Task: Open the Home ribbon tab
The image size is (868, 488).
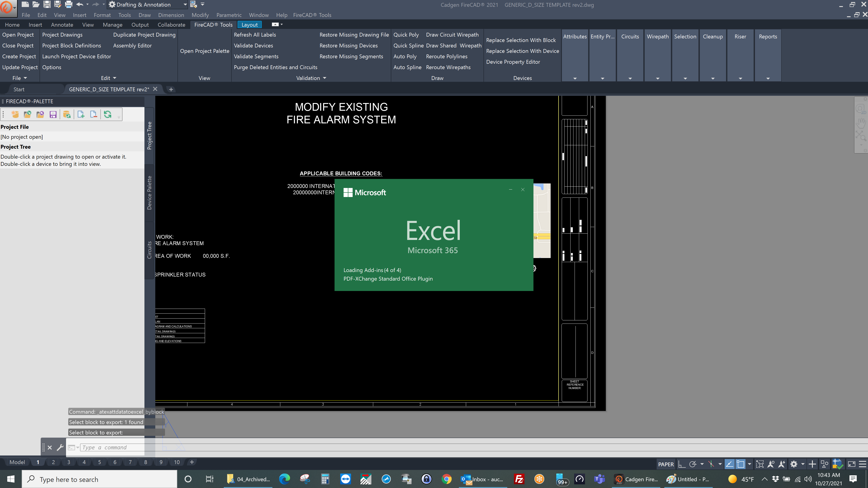Action: [x=12, y=25]
